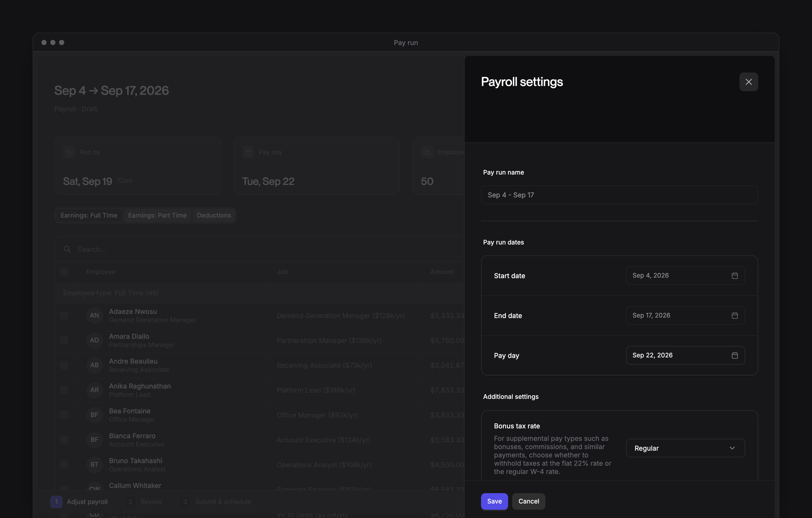This screenshot has width=812, height=518.
Task: Click the AN avatar for Adaeze Nwosu
Action: pos(95,315)
